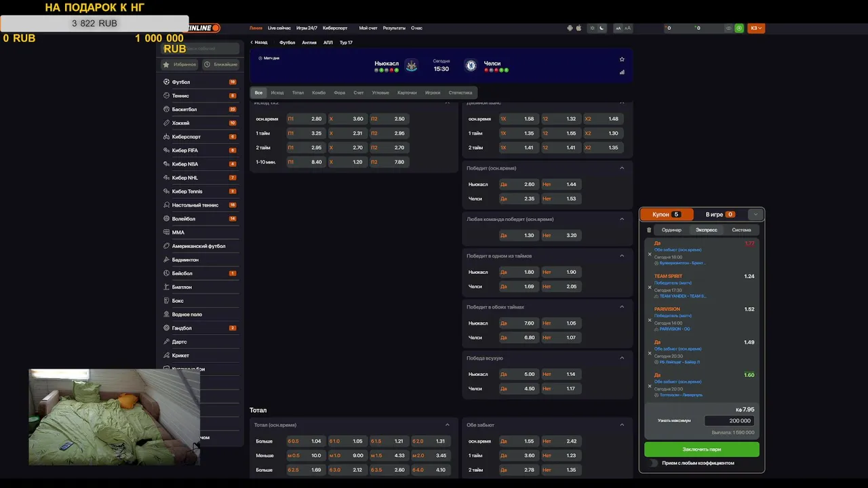Collapse the bet slip with chevron
Screen dimensions: 868x488
755,214
